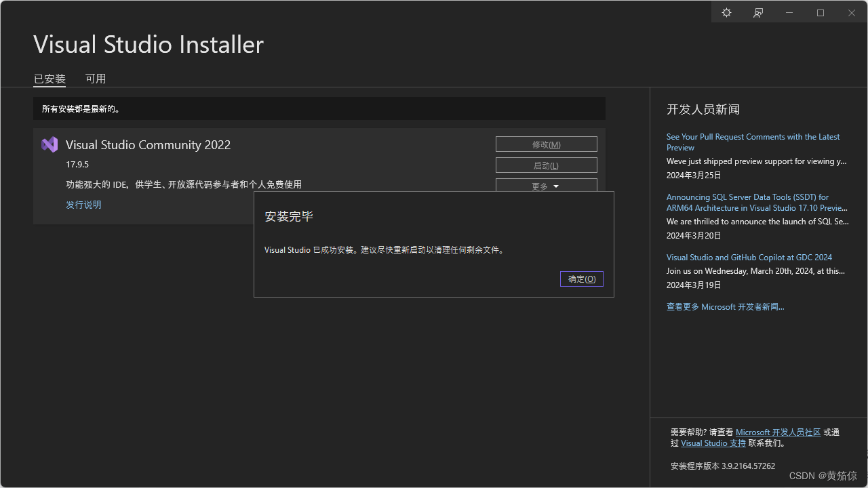Click 安装程序版本 3.9.2164.57262 text
Screen dimensions: 868x488
pos(723,466)
